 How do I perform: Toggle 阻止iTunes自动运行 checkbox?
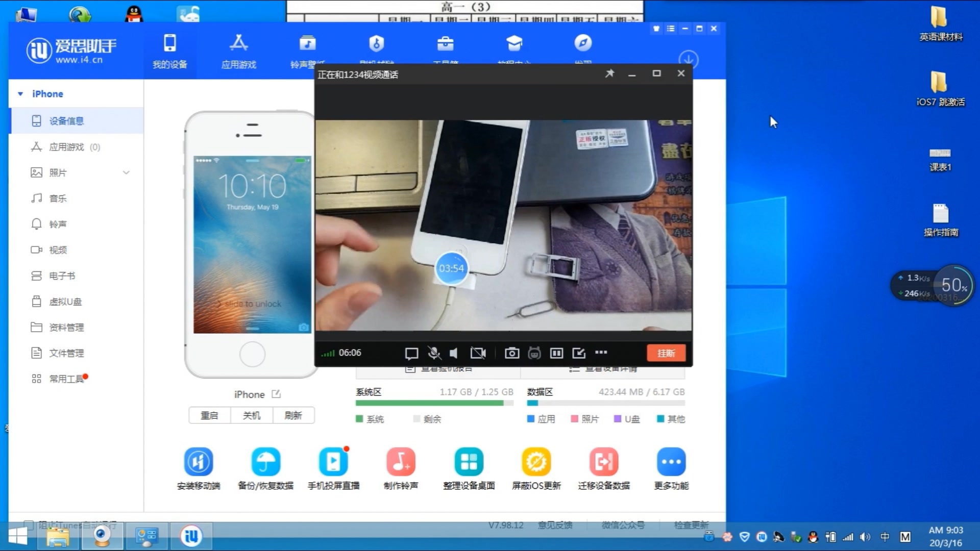click(x=29, y=524)
